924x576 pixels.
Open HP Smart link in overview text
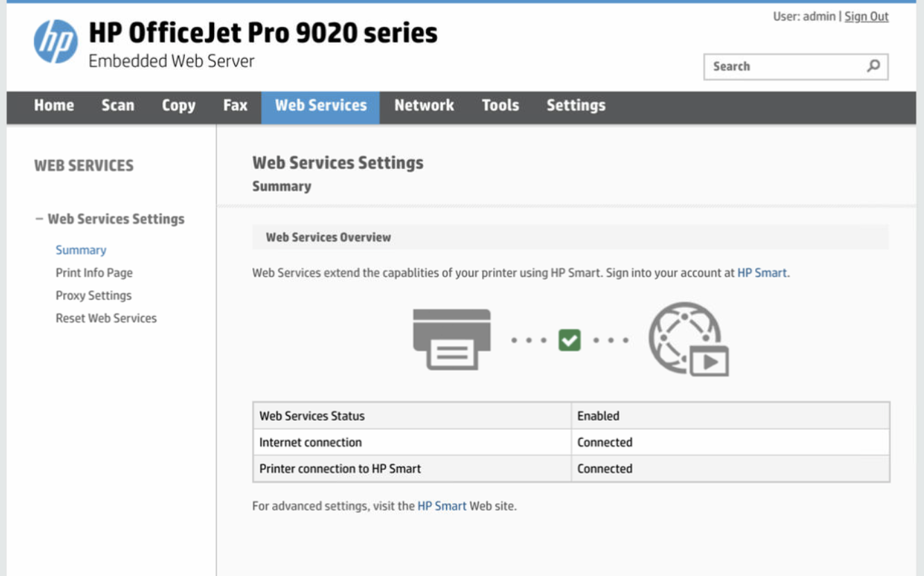[x=762, y=273]
